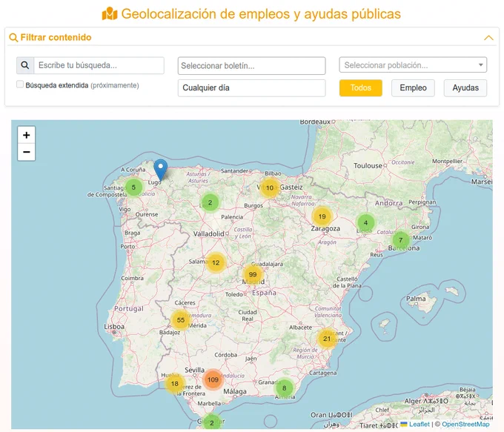
Task: Click the Málaga label on map
Action: click(x=235, y=391)
